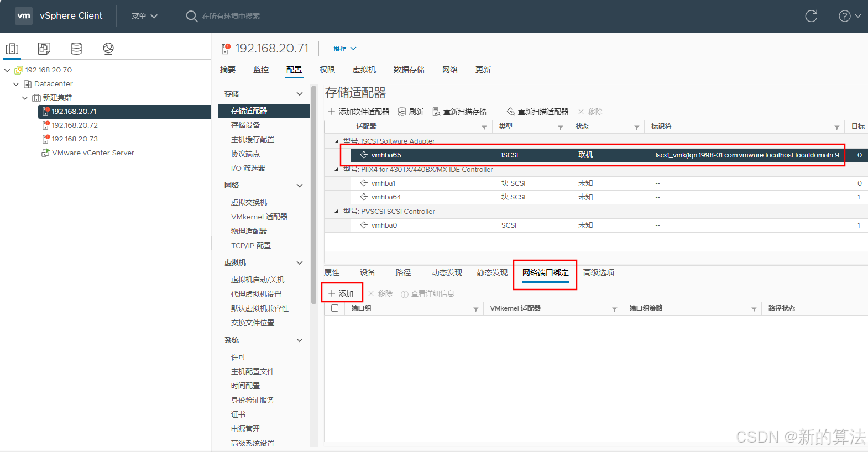Open the 操作 actions dropdown
The image size is (868, 452).
tap(345, 49)
